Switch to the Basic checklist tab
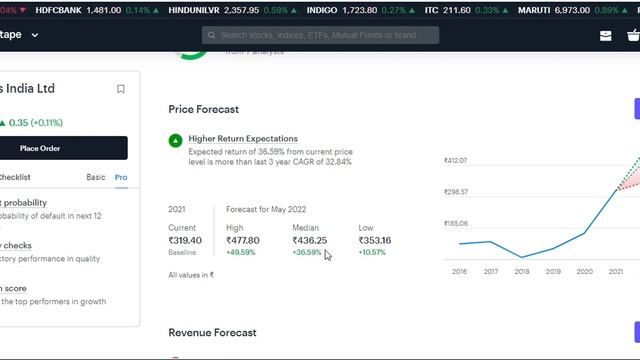The image size is (640, 360). tap(96, 177)
